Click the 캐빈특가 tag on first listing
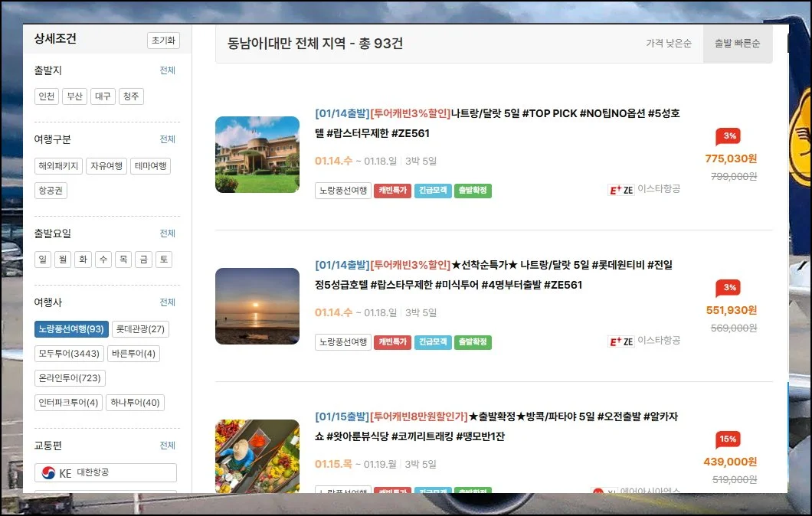 click(x=393, y=191)
